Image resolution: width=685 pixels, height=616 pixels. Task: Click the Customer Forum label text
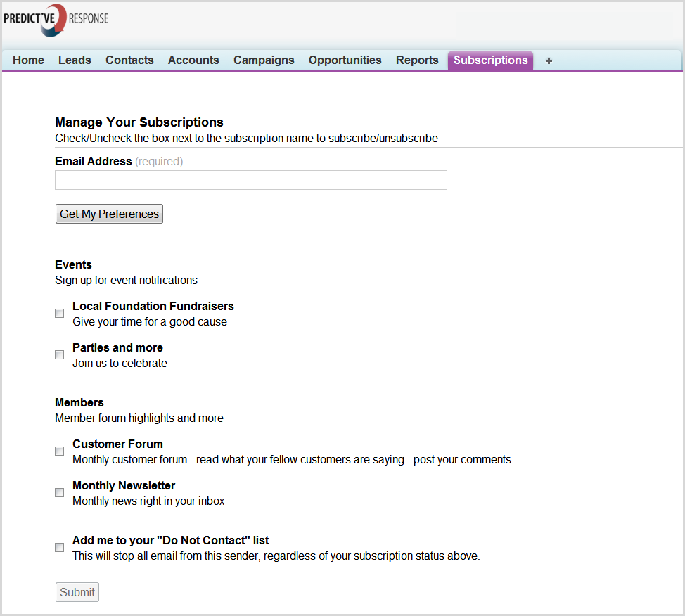point(117,444)
